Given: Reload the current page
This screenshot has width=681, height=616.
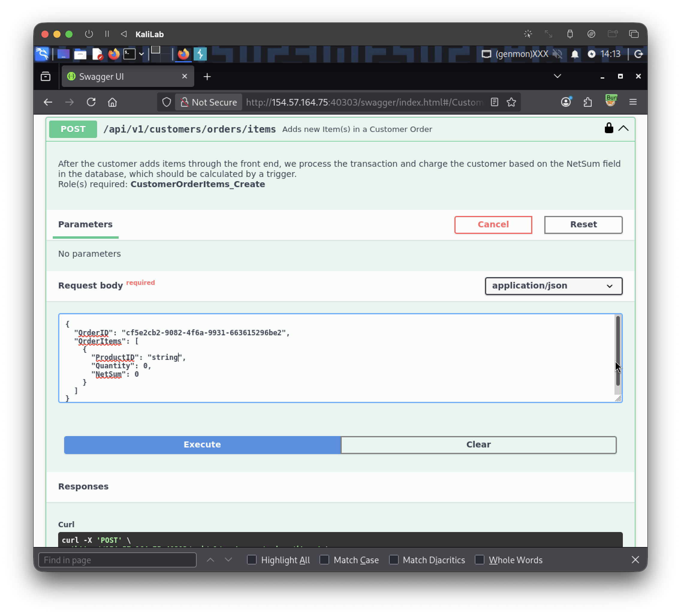Looking at the screenshot, I should click(x=91, y=102).
